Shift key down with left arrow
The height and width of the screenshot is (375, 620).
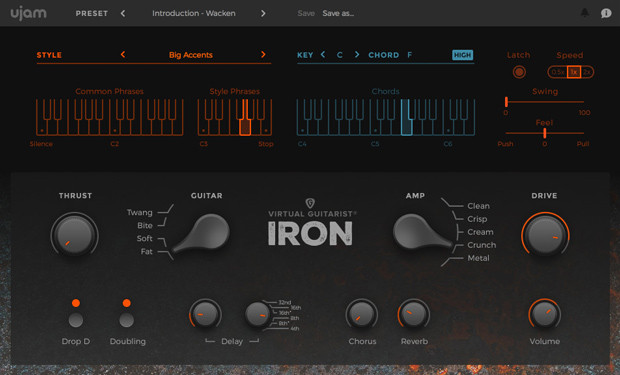[323, 55]
